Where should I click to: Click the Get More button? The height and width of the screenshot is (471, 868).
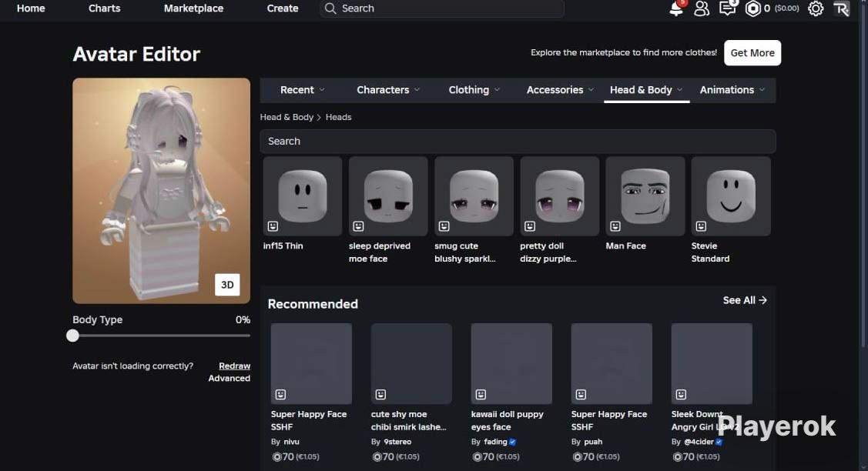point(752,52)
